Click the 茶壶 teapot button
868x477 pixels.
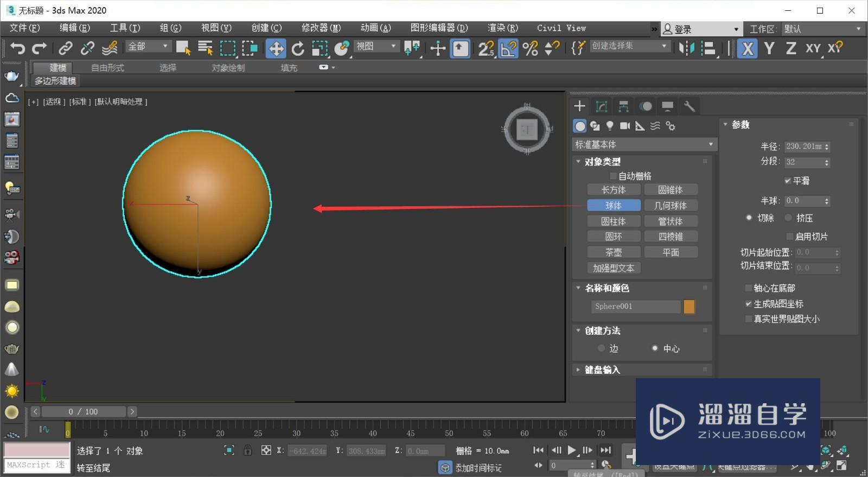point(613,252)
